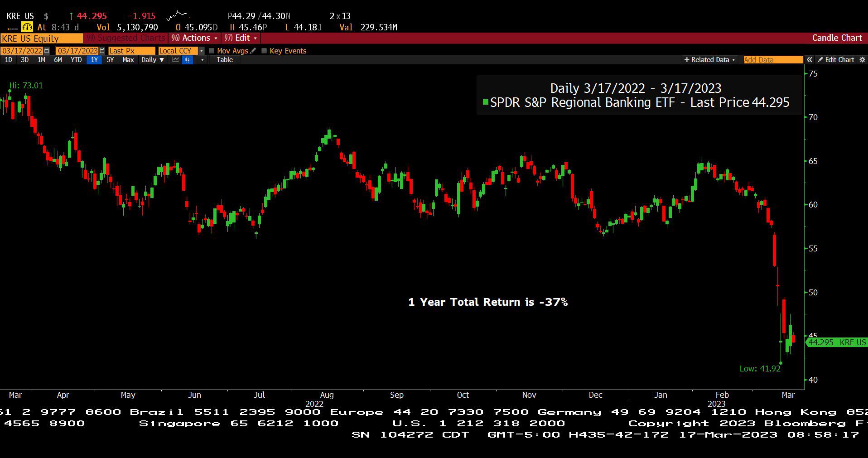Image resolution: width=868 pixels, height=458 pixels.
Task: Select the 3D time range tab
Action: click(x=24, y=60)
